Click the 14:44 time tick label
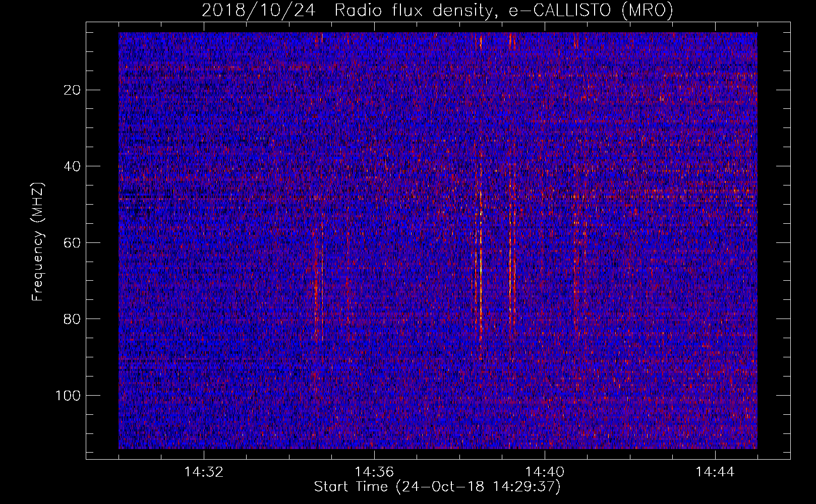The width and height of the screenshot is (816, 504). pos(715,472)
